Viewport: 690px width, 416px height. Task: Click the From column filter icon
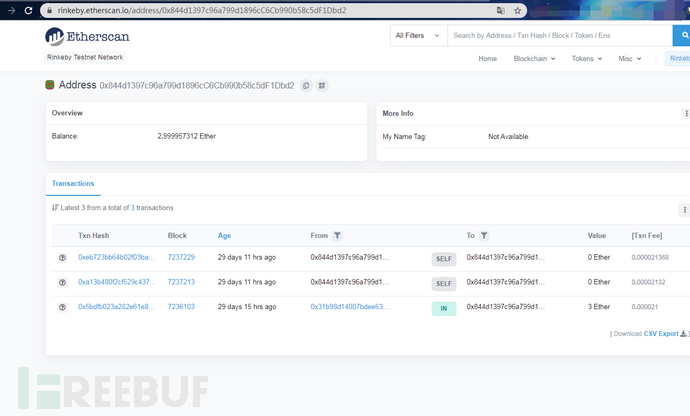click(x=337, y=236)
